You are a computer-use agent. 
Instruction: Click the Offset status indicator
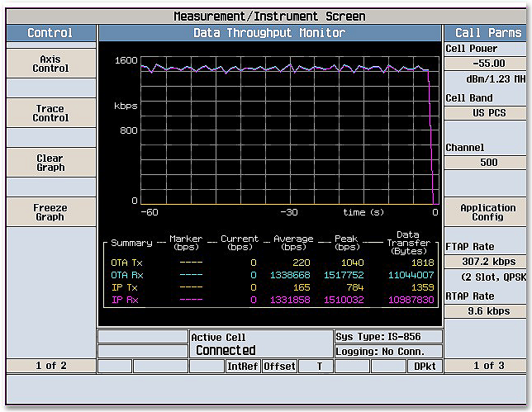(x=279, y=367)
